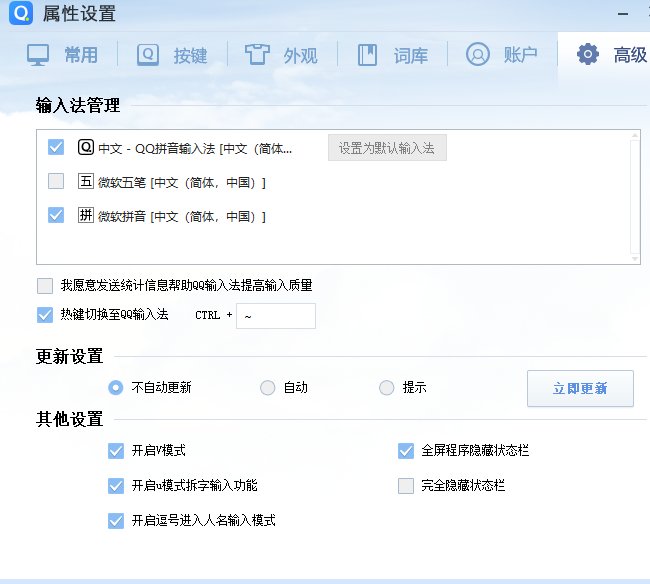
Task: Click the 微软五笔 五 icon in list
Action: (x=85, y=182)
